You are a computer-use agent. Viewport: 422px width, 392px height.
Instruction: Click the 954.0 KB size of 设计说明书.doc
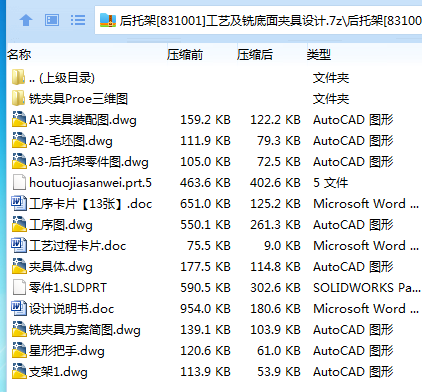pyautogui.click(x=205, y=309)
